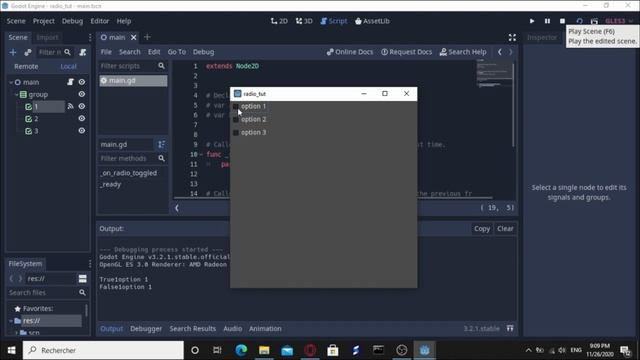This screenshot has width=640, height=360.
Task: Toggle method sorting next to main.gd
Action: point(161,144)
